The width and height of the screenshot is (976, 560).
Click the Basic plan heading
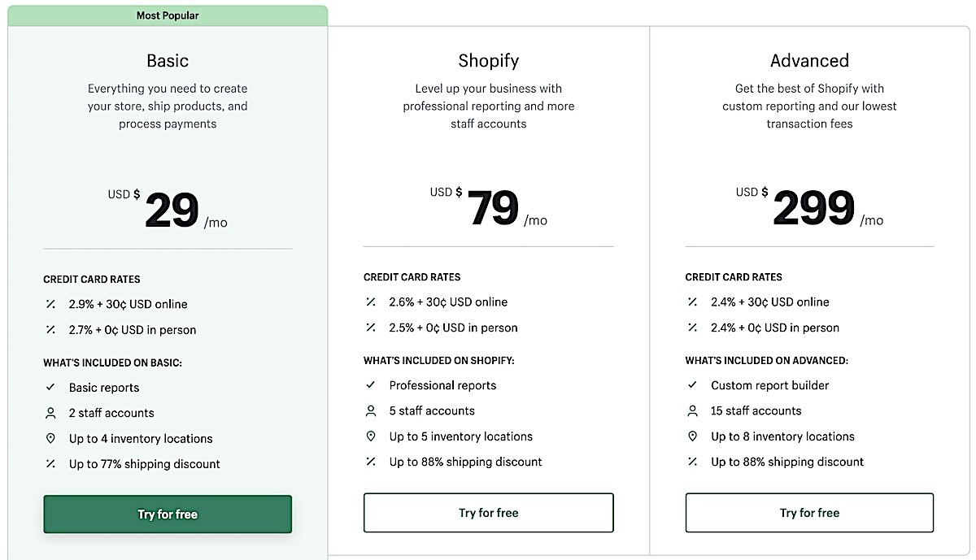click(x=168, y=61)
